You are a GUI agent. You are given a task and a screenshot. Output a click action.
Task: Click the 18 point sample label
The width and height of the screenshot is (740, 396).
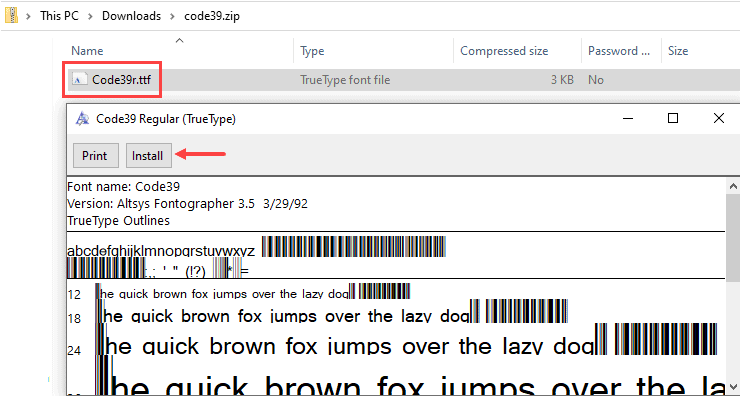[x=74, y=319]
